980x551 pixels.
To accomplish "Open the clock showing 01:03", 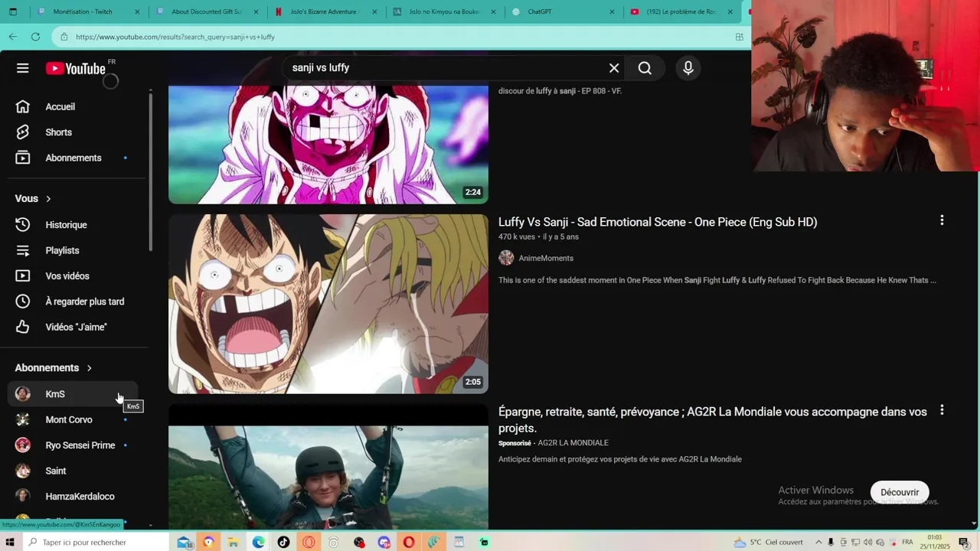I will coord(934,542).
